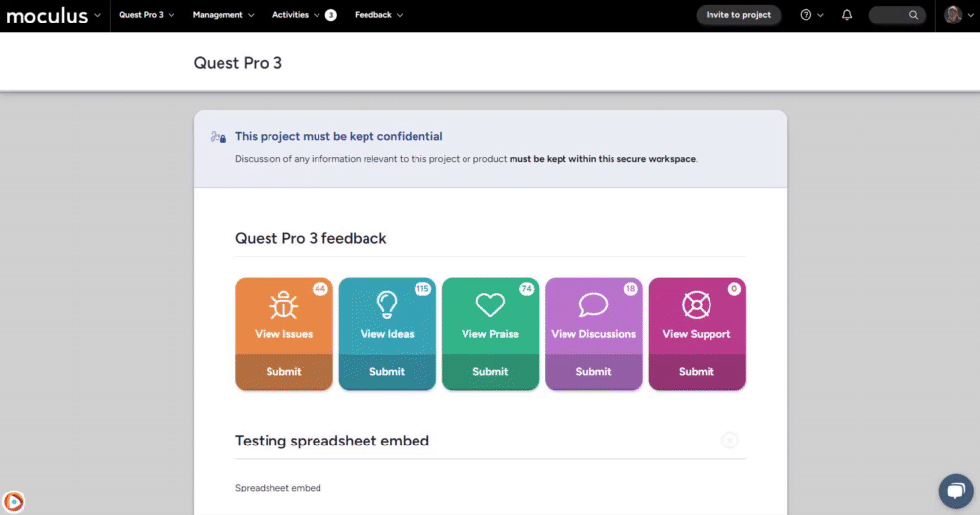Open the Feedback menu
980x515 pixels.
378,15
